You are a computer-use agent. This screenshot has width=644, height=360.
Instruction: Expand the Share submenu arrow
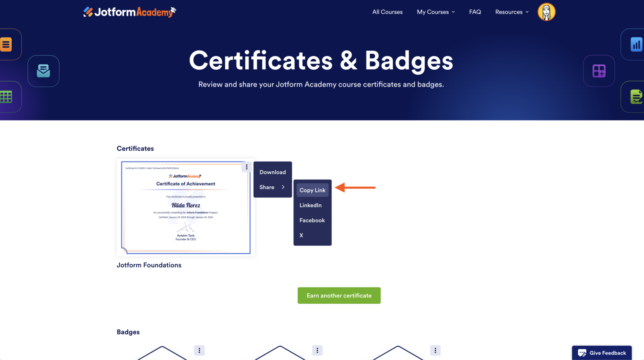(x=284, y=187)
